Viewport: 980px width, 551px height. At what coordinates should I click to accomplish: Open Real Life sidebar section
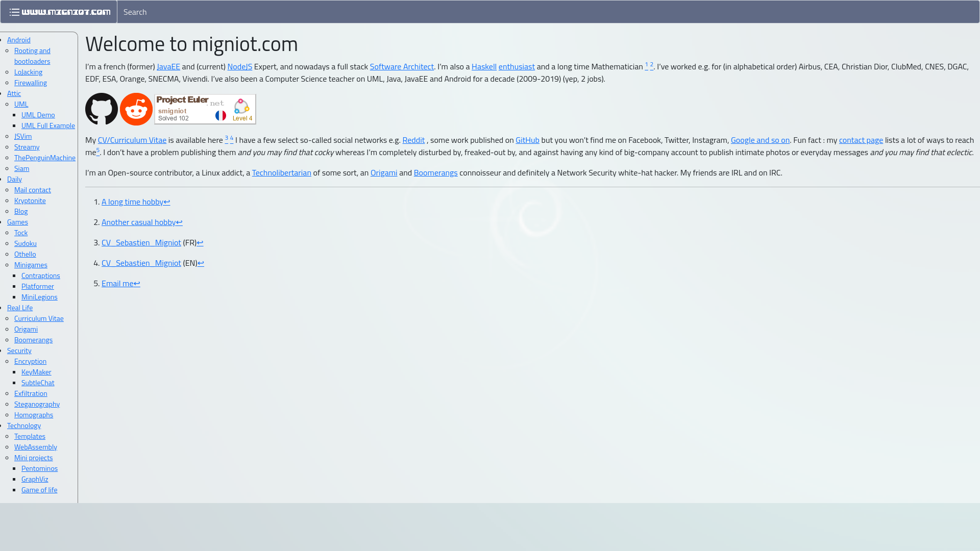(20, 308)
